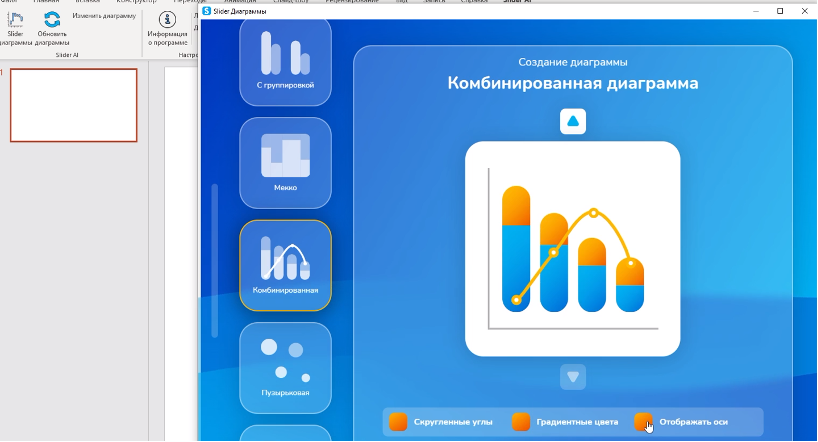Click the Создание диаграммы caption

[573, 62]
